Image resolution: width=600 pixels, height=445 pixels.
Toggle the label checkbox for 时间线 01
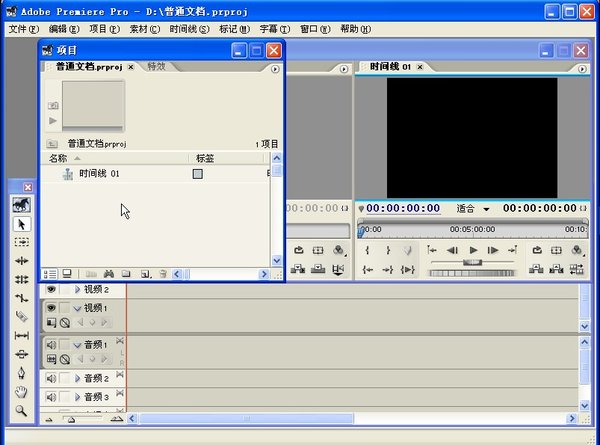tap(197, 174)
